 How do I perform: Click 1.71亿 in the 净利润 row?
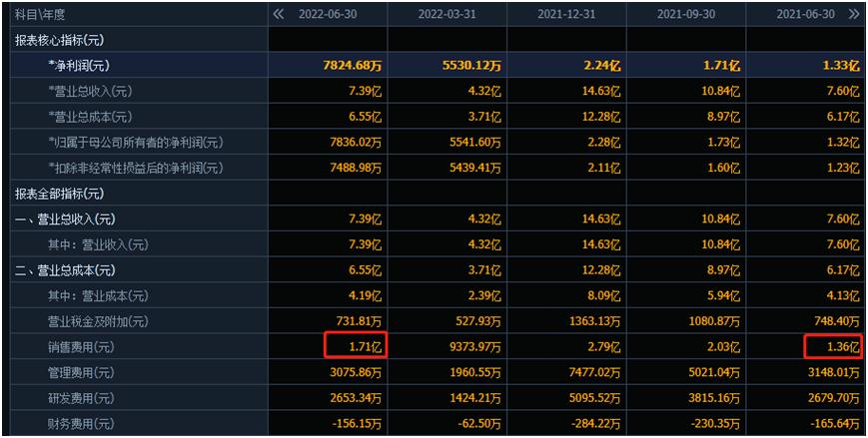pos(722,66)
